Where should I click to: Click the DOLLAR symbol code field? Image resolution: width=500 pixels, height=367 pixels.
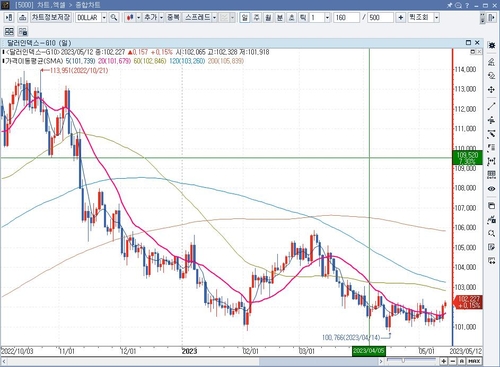(88, 17)
